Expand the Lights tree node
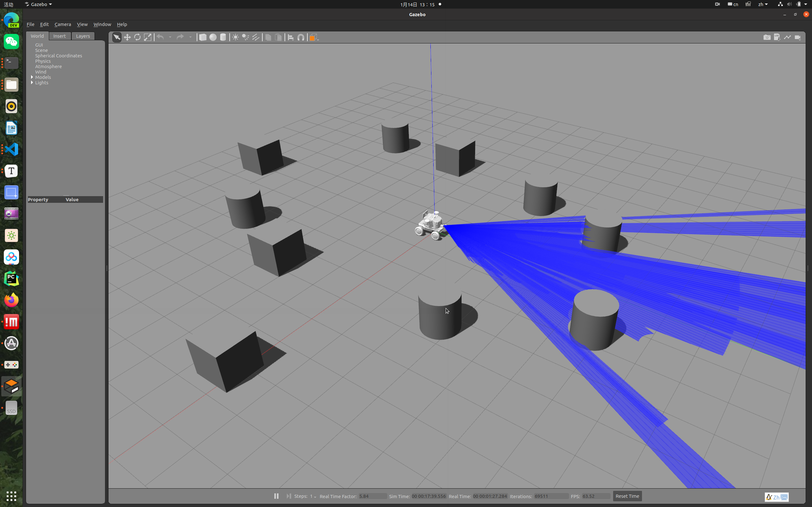This screenshot has width=812, height=507. coord(32,82)
